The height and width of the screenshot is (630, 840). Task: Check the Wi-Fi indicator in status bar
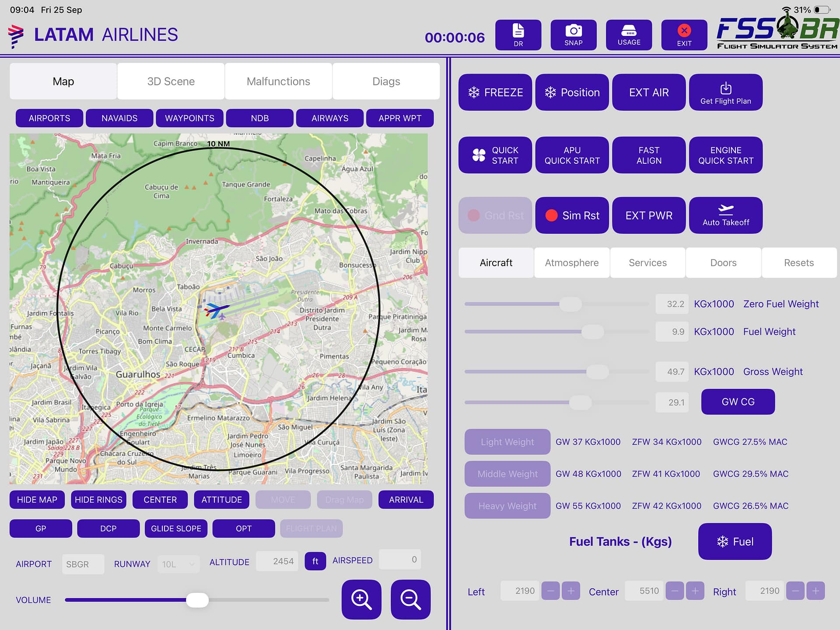click(x=786, y=10)
